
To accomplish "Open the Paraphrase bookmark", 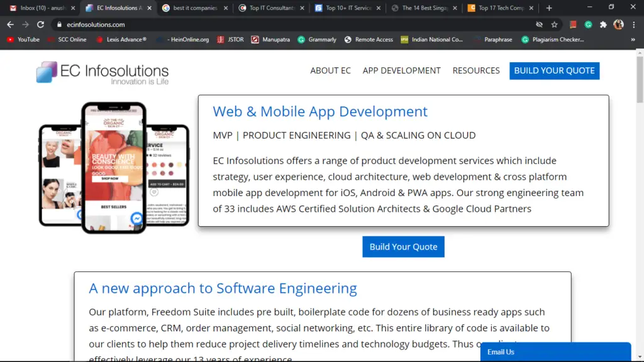I will [493, 40].
